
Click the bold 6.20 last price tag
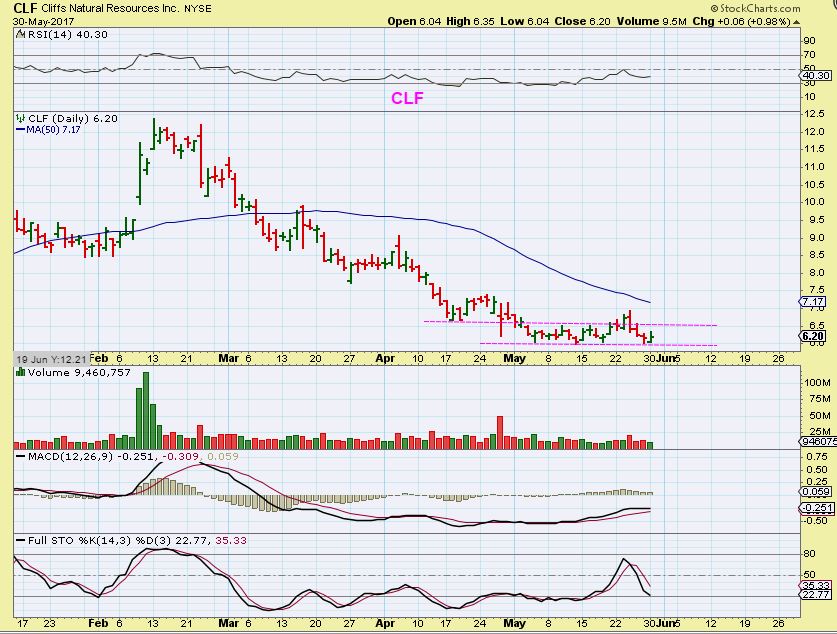coord(812,336)
